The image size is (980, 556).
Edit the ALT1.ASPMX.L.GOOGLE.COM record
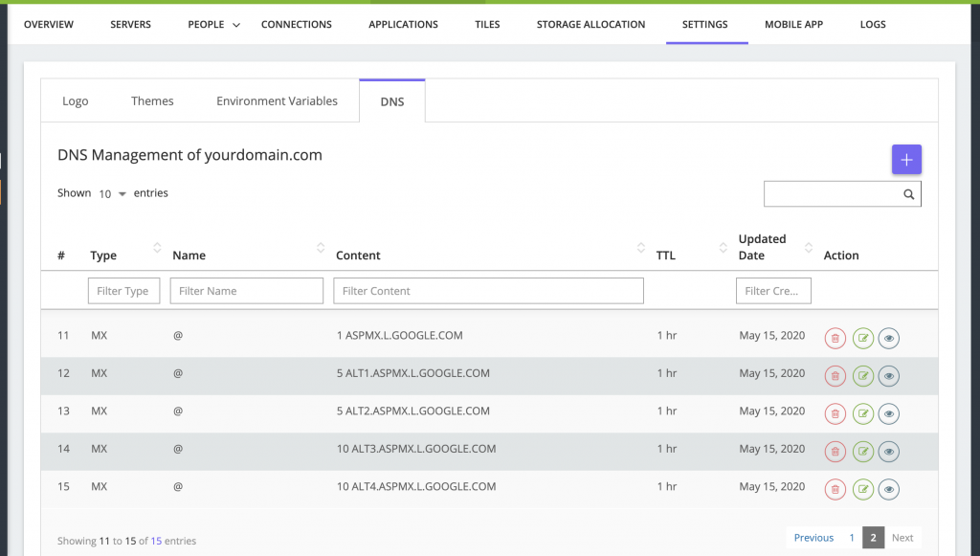(x=863, y=376)
